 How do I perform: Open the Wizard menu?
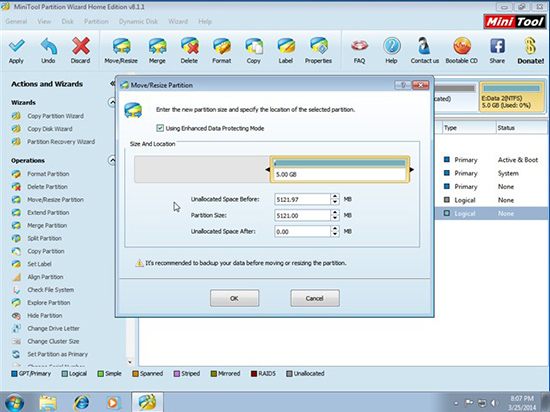(x=178, y=22)
